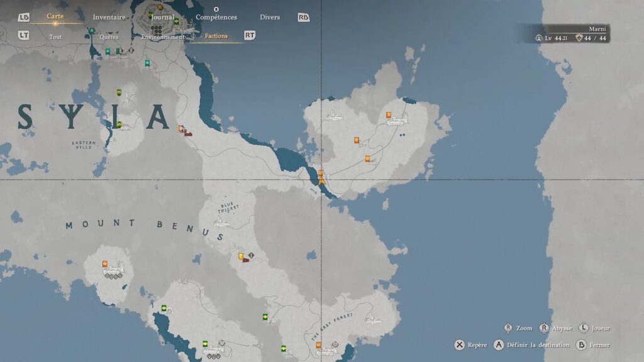The height and width of the screenshot is (362, 644).
Task: Select orange faction banner near Mount Benus west
Action: coord(106,265)
